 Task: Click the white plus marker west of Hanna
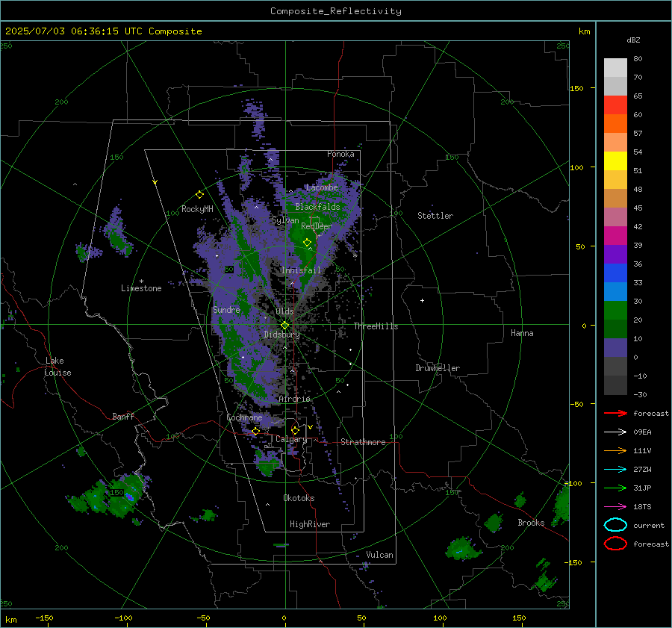(x=422, y=300)
